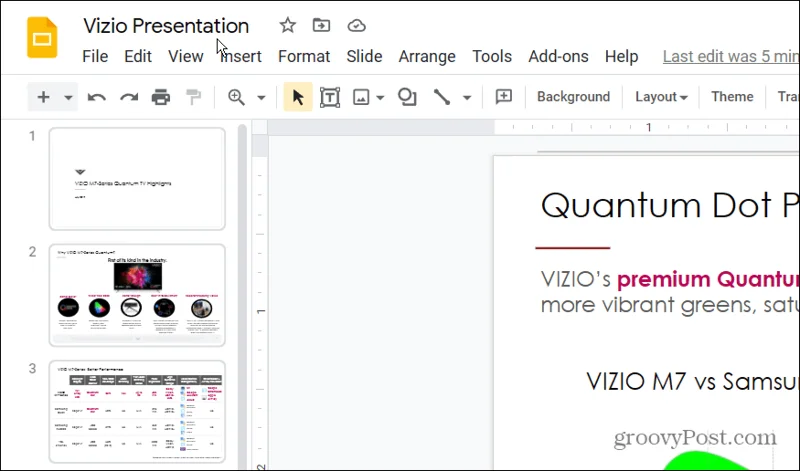This screenshot has height=471, width=800.
Task: Undo the last action
Action: point(96,97)
